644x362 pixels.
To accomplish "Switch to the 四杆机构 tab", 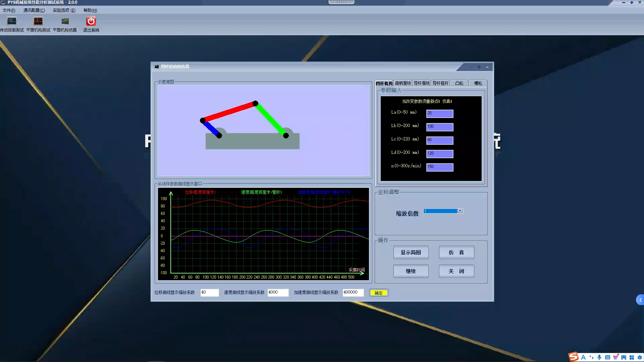I will [384, 83].
